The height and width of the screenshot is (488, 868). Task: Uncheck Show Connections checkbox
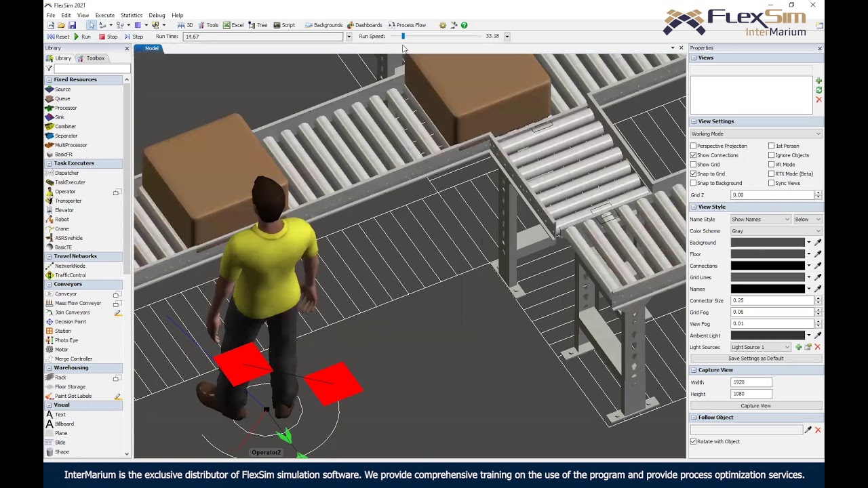tap(694, 155)
